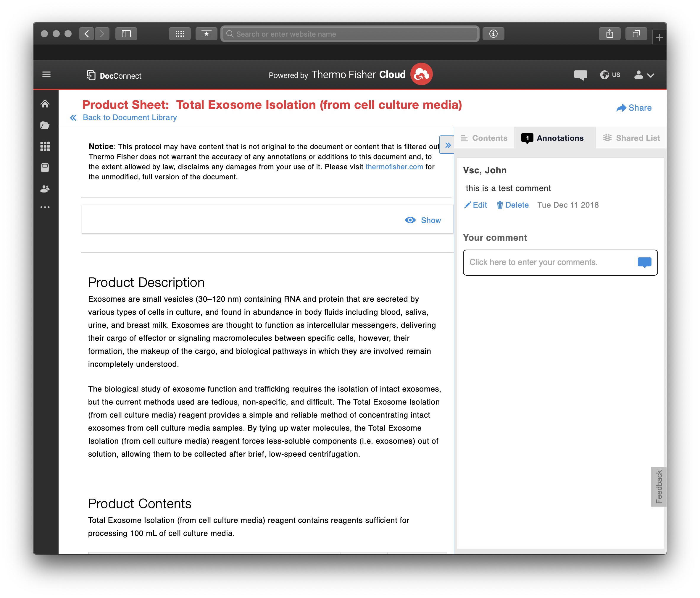Toggle the browser sidebar button

[x=126, y=34]
